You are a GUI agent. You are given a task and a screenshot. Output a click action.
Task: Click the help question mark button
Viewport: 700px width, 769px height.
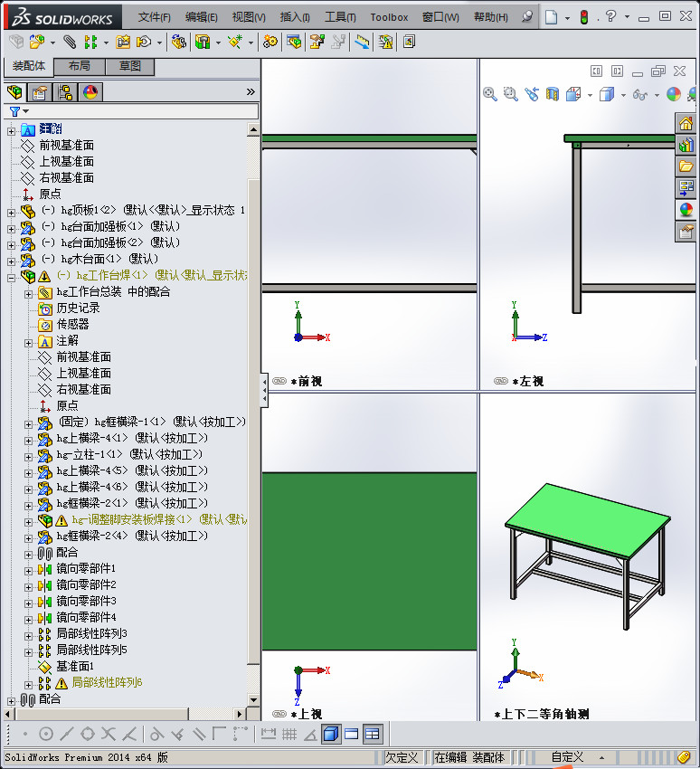[610, 16]
